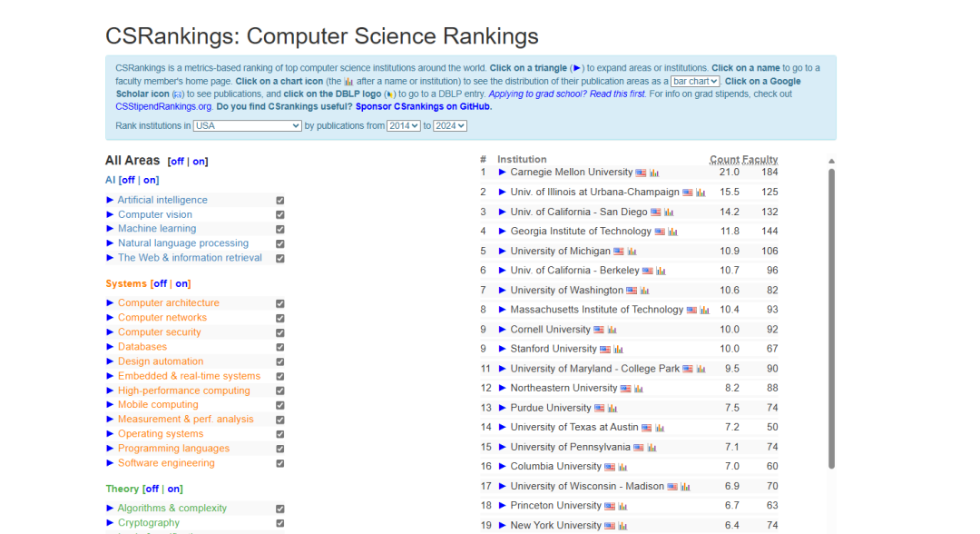Viewport: 980px width, 534px height.
Task: View chart icon for Cornell University
Action: coord(612,330)
